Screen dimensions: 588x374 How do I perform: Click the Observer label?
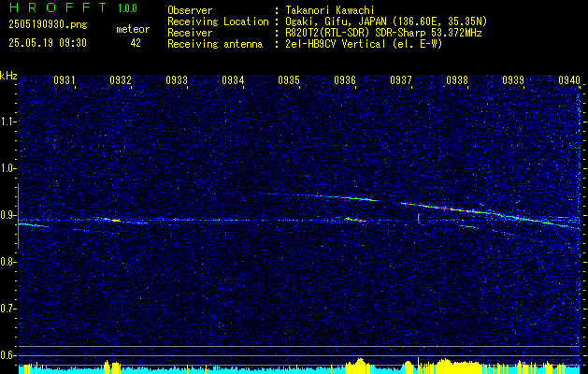click(190, 10)
